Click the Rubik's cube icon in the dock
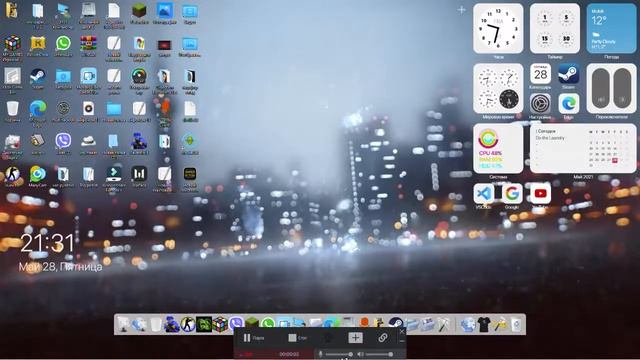Viewport: 640px width, 360px height. [220, 324]
